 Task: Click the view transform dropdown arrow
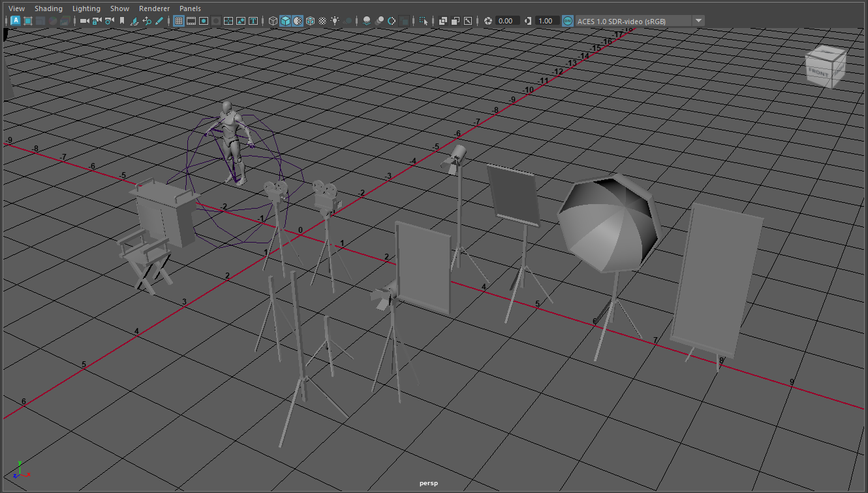pyautogui.click(x=698, y=21)
